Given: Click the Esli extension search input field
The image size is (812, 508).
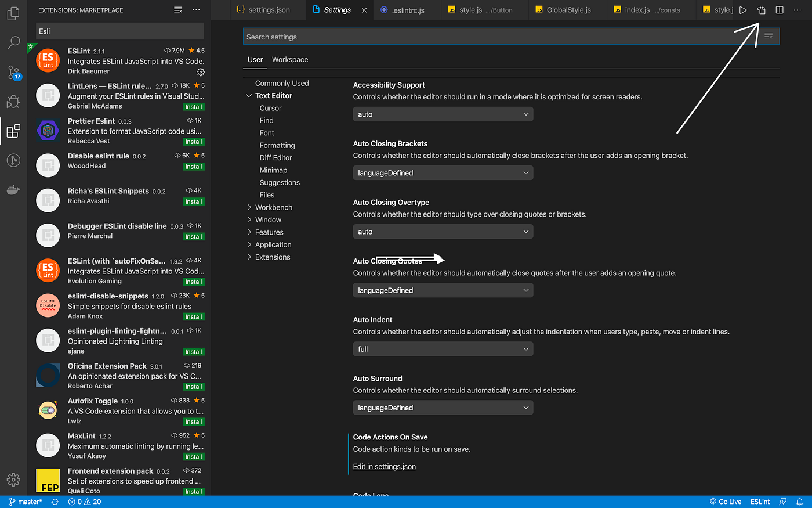Looking at the screenshot, I should (119, 31).
